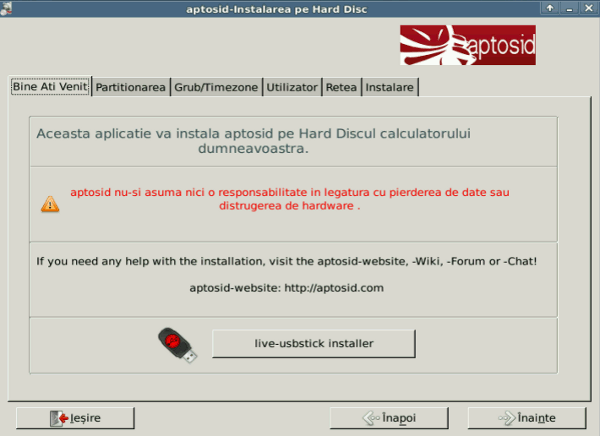Click the 'Aceasta aplicatie va instala' heading
Screen dimensions: 600x436
click(x=253, y=140)
